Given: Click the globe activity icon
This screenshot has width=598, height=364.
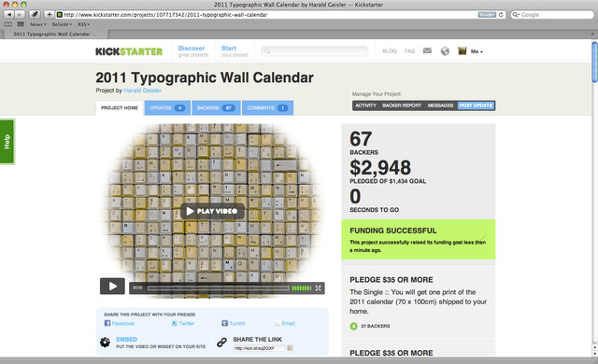Looking at the screenshot, I should click(445, 51).
